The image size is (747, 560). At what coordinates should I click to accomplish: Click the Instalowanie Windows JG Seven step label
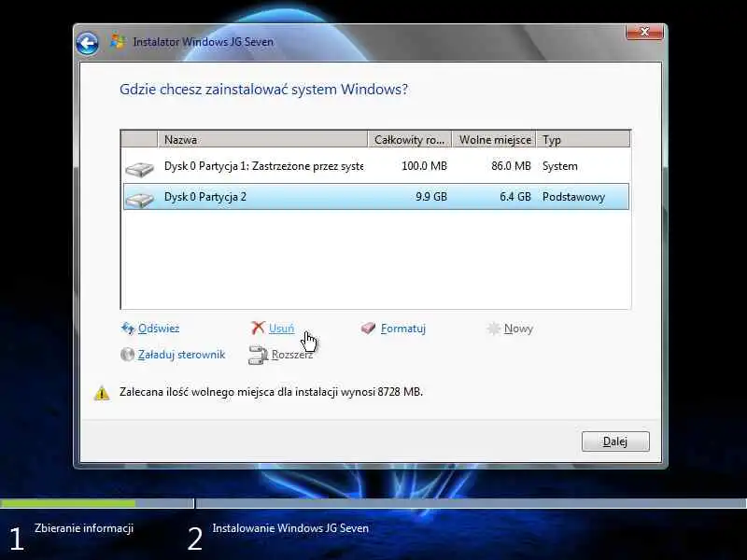[x=290, y=528]
